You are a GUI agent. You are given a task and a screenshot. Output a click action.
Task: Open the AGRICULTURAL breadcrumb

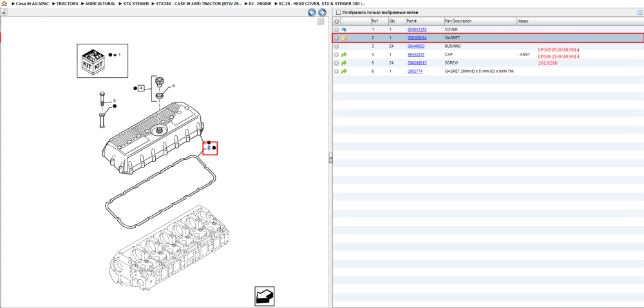pos(100,3)
